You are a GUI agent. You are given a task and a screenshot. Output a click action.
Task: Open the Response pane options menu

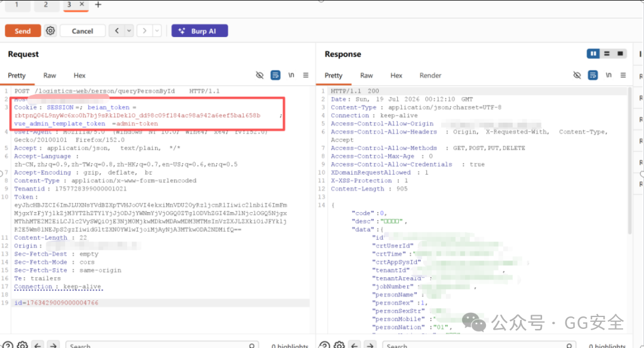coord(624,75)
